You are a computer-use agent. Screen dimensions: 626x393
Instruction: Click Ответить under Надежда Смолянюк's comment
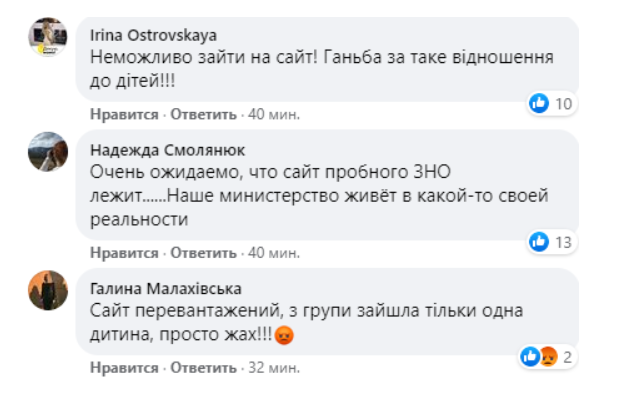click(x=204, y=253)
